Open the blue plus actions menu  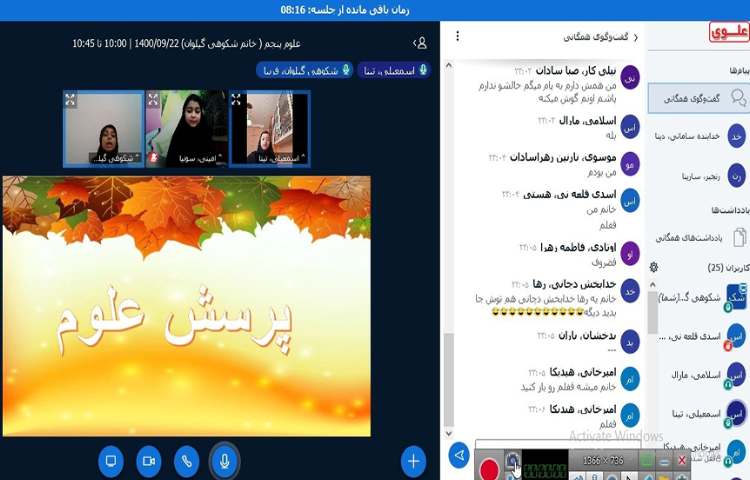(x=413, y=461)
